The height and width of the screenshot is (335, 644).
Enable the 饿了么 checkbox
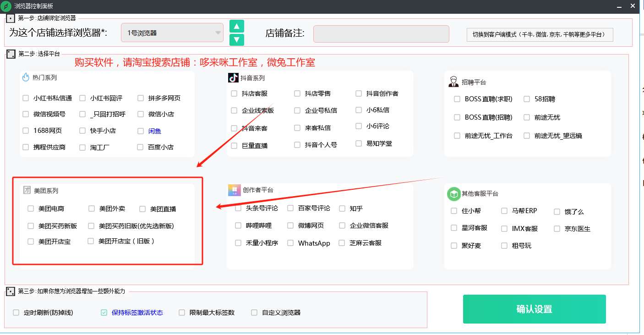[557, 212]
